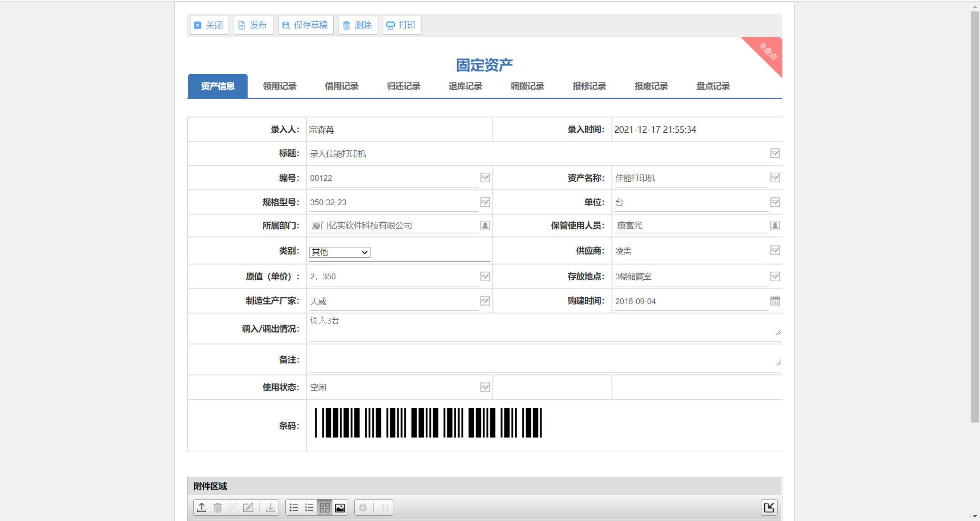Click the 保存草稿 button
Viewport: 980px width, 521px height.
306,25
